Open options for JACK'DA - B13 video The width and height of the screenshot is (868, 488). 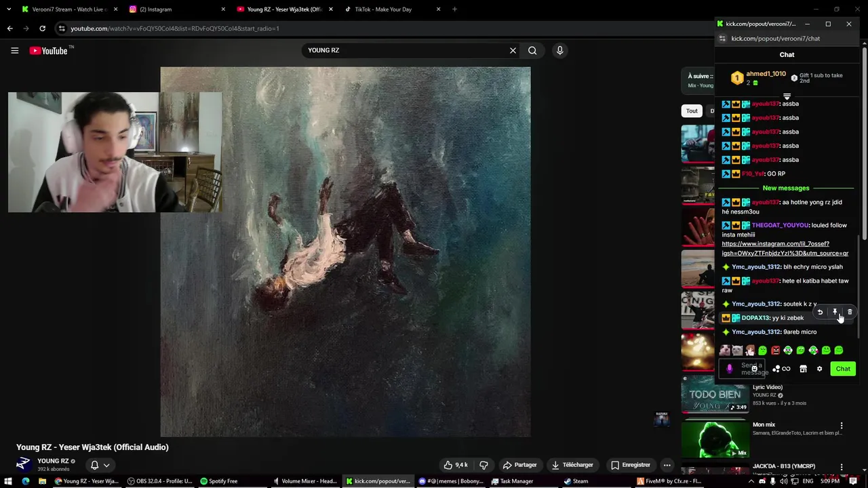coord(842,467)
